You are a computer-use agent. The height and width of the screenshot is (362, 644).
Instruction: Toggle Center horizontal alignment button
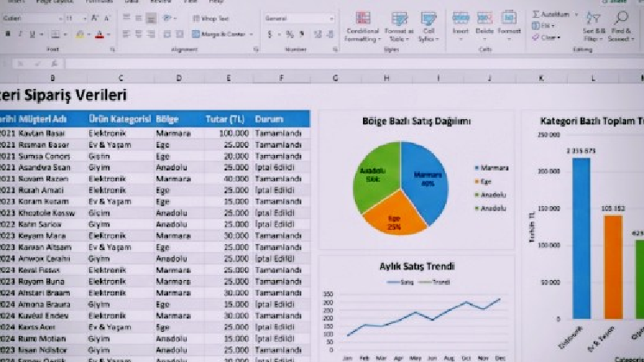click(138, 34)
